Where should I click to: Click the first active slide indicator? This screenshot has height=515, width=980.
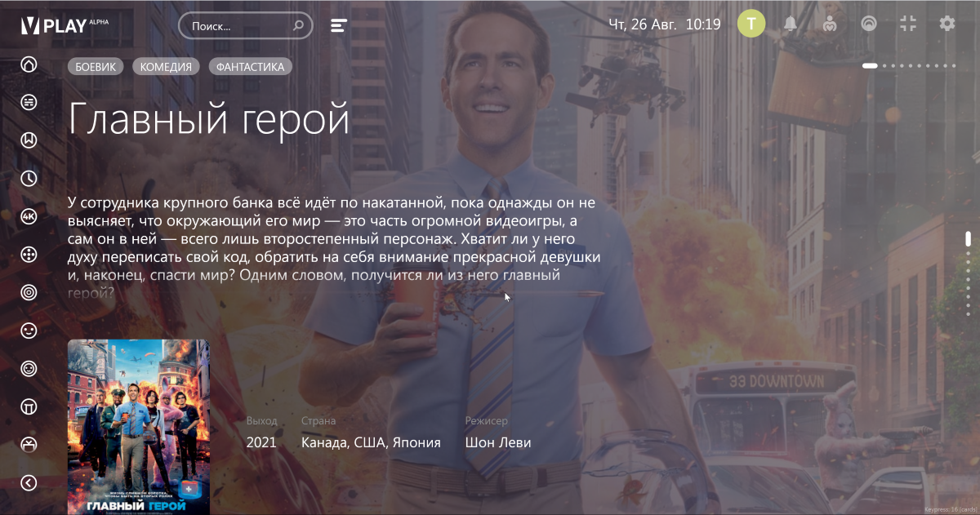click(x=870, y=65)
